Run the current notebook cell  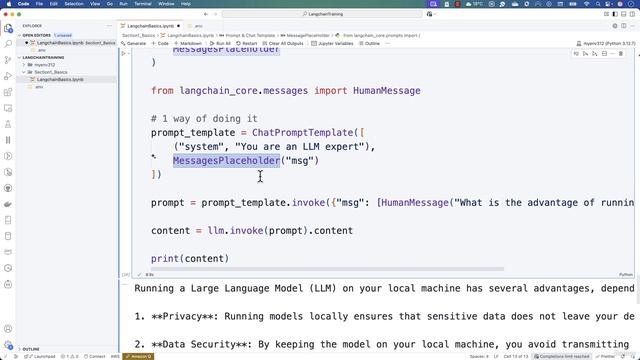(124, 53)
